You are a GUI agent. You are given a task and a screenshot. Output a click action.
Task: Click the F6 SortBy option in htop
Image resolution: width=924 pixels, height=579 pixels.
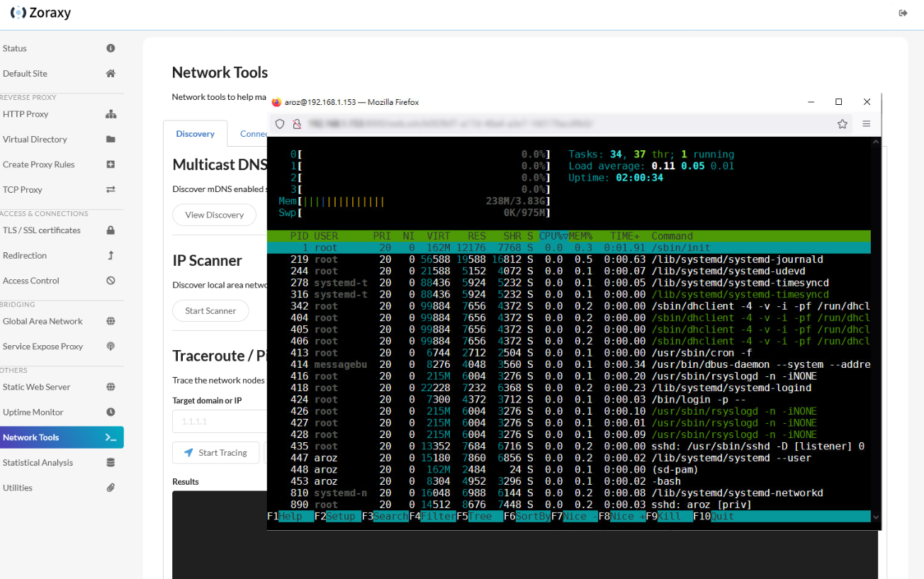[x=527, y=517]
